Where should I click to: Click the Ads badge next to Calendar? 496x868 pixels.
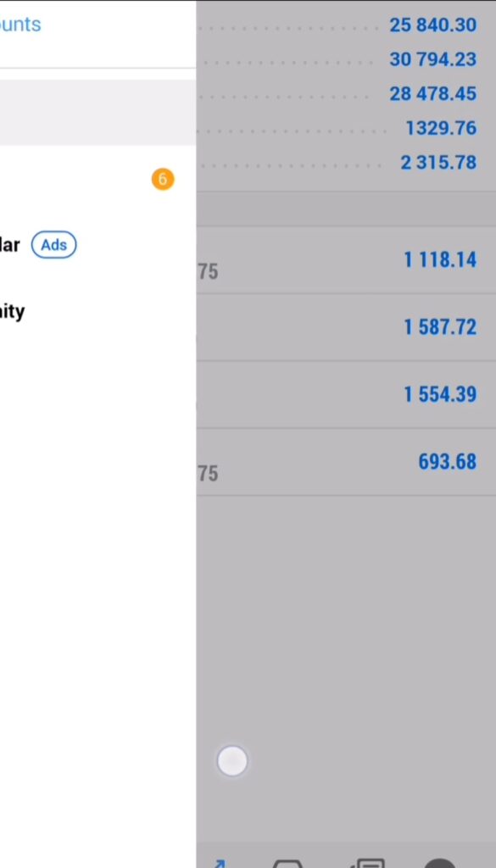pyautogui.click(x=53, y=245)
